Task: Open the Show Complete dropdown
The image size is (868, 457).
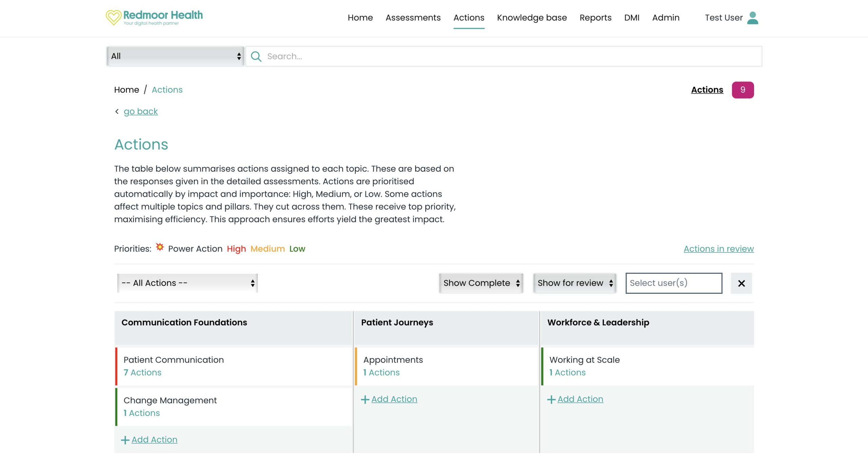Action: [481, 283]
